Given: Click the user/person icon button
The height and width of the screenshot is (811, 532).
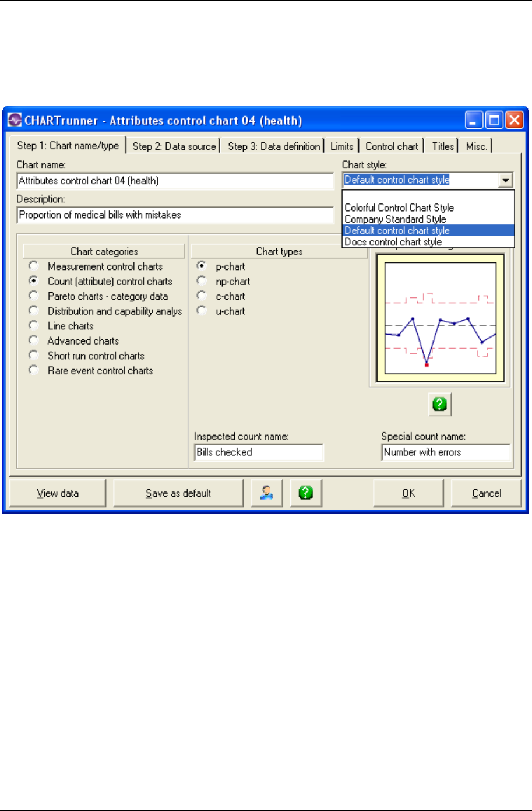Looking at the screenshot, I should (x=267, y=493).
